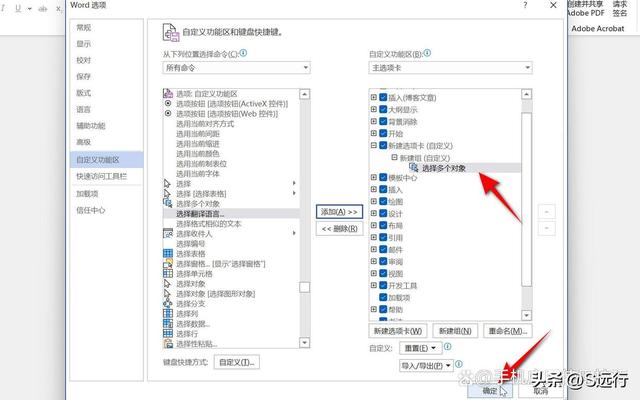Click 选择多个对象 icon in the commands list
The image size is (640, 400).
point(168,203)
